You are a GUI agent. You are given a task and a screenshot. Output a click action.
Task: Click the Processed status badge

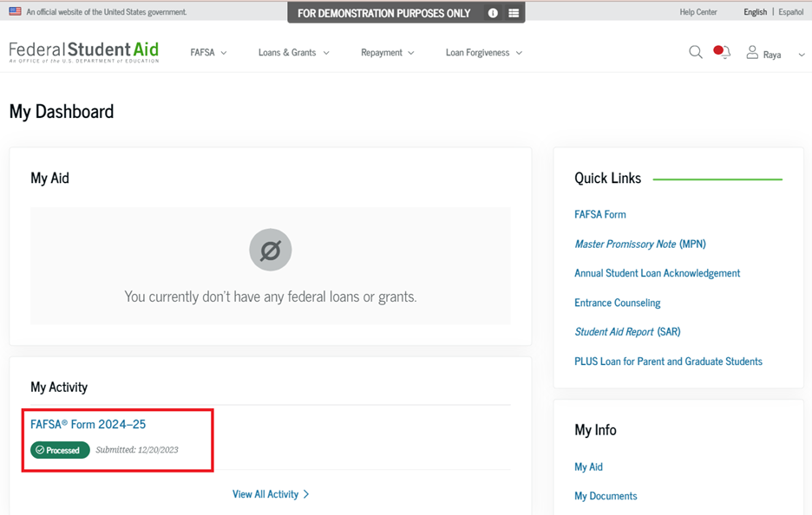click(x=60, y=450)
